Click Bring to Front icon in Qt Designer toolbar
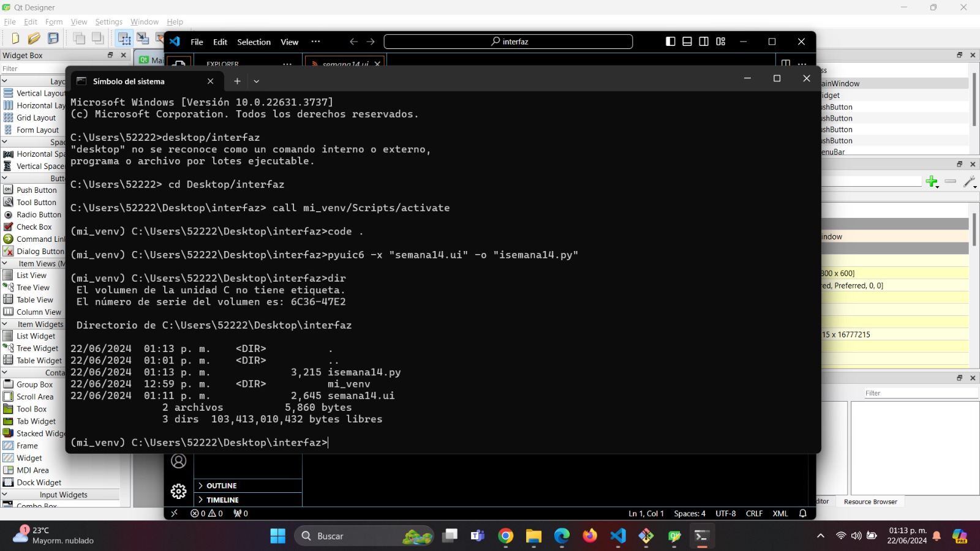Viewport: 980px width, 551px height. (98, 38)
